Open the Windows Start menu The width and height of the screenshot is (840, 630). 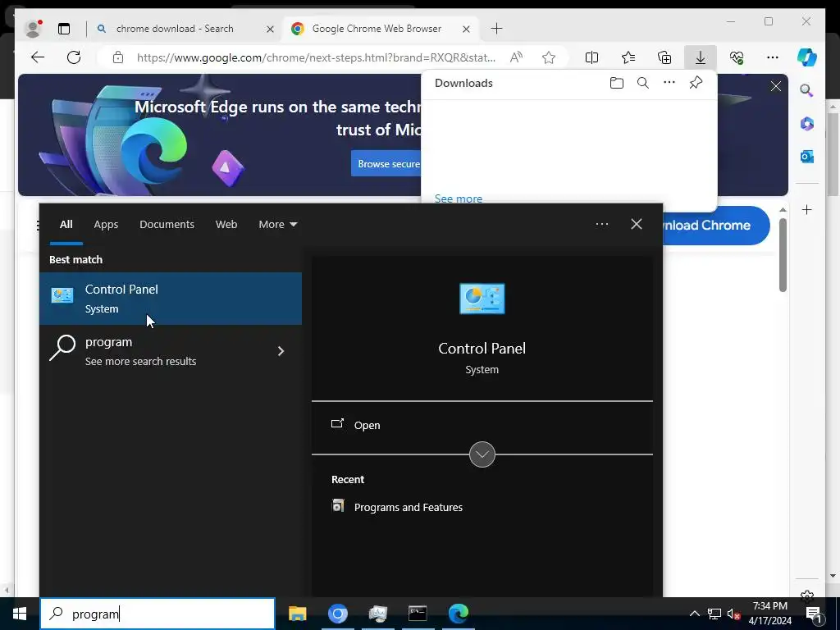(x=20, y=614)
